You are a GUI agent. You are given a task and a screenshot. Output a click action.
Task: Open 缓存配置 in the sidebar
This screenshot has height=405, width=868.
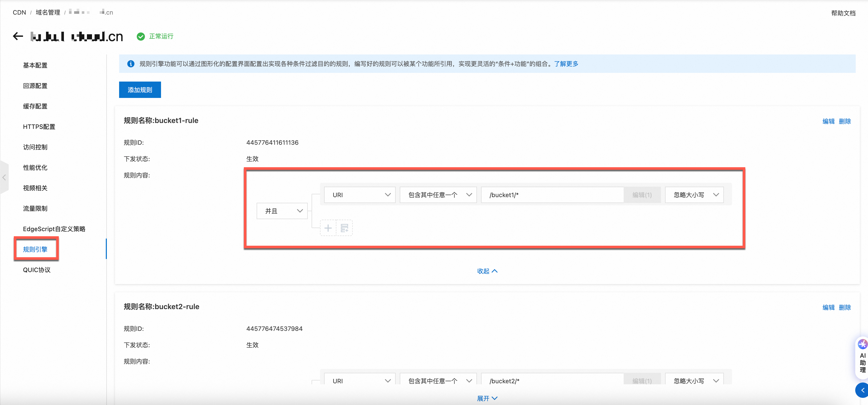pos(35,106)
